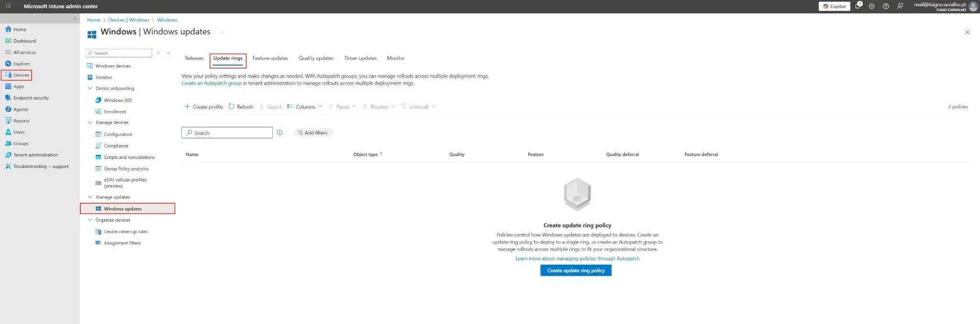Viewport: 980px width, 324px height.
Task: Collapse the Manage updates section
Action: coord(90,197)
